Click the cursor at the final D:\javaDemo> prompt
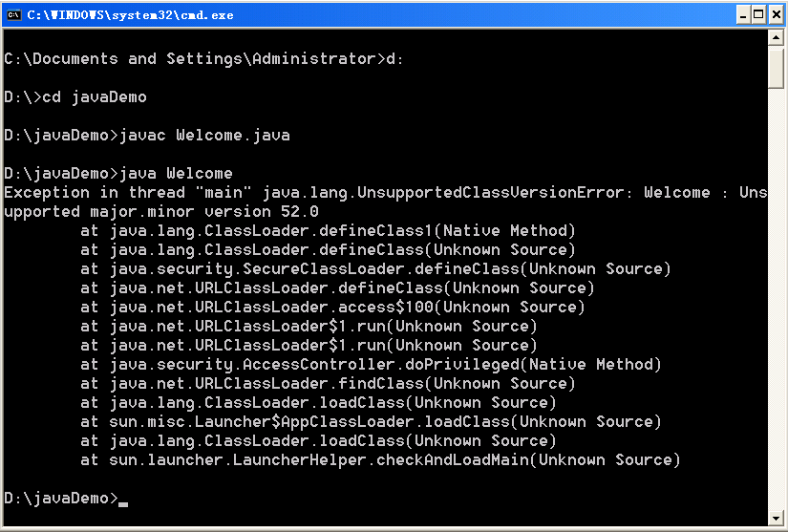 pos(123,504)
